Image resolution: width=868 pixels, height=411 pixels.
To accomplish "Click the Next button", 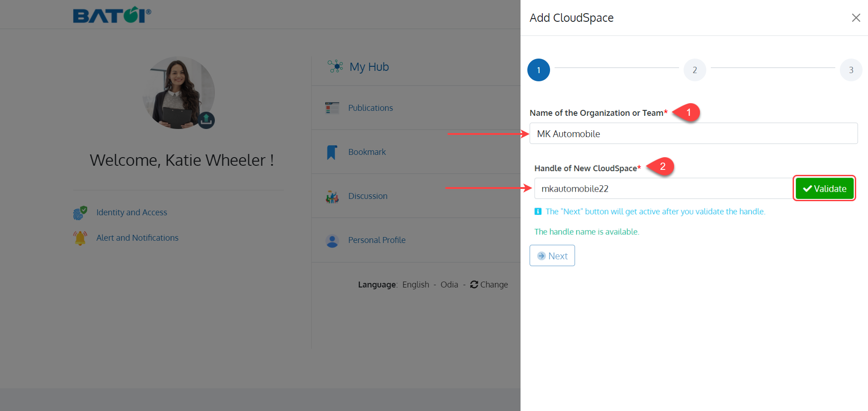I will tap(552, 256).
